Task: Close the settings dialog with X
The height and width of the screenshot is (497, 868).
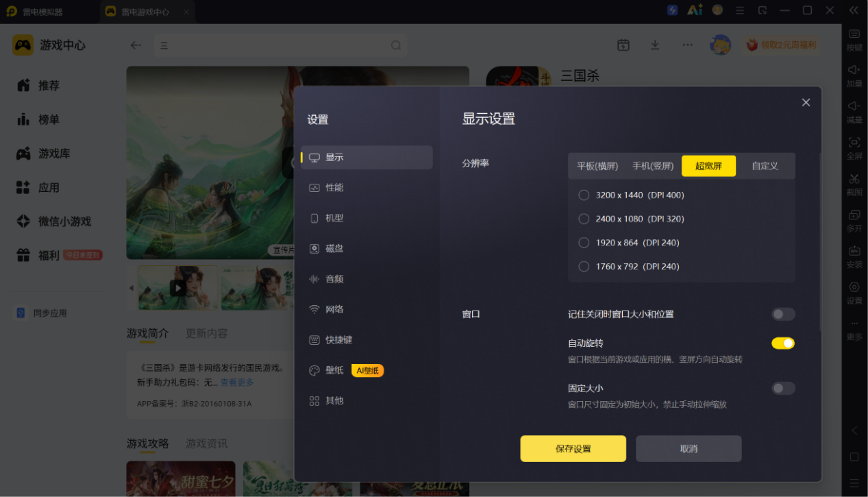Action: tap(806, 102)
